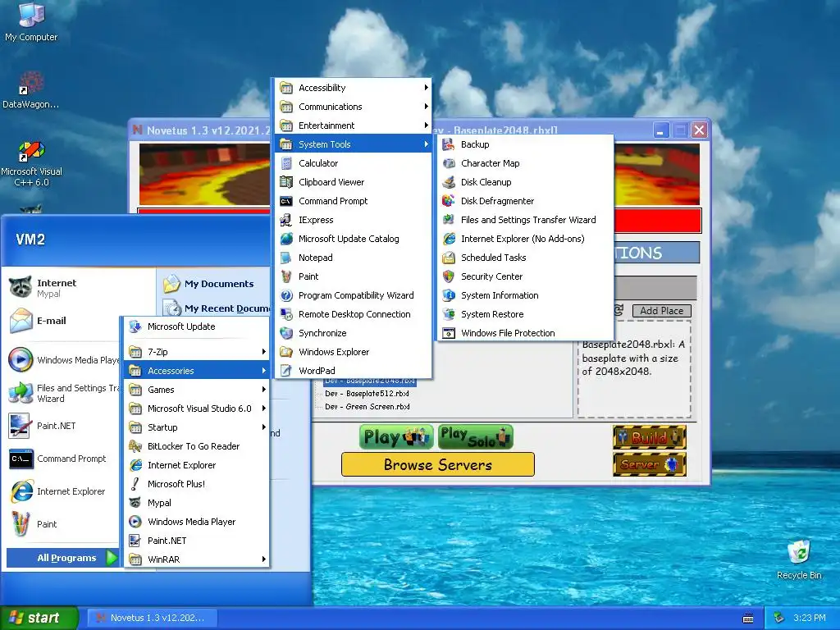
Task: Click the Build button in Novetus
Action: [x=650, y=437]
